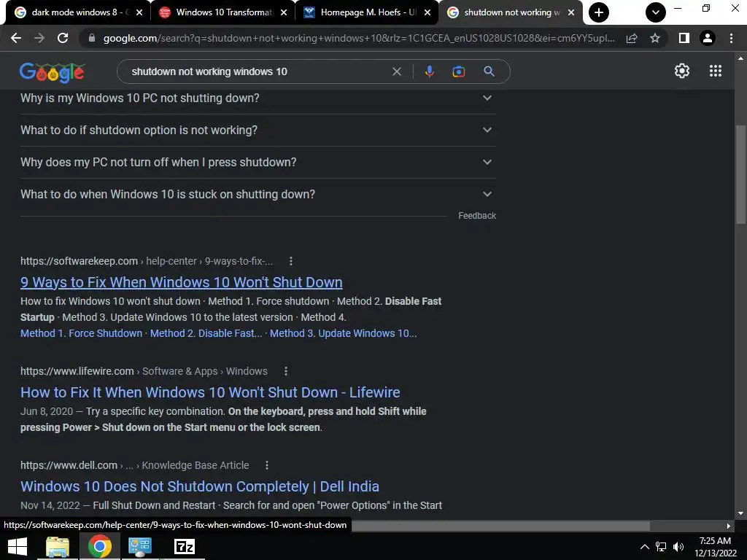Image resolution: width=747 pixels, height=560 pixels.
Task: Close the 'Homepage M. Hoefs' tab
Action: pos(427,12)
